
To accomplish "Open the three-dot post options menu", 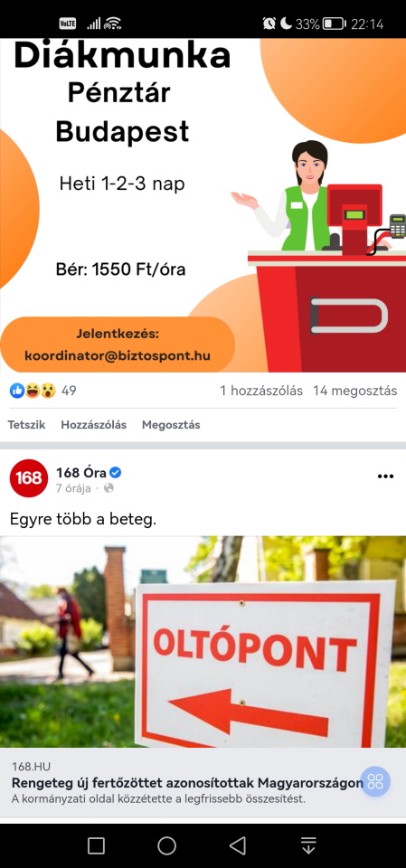I will click(385, 476).
